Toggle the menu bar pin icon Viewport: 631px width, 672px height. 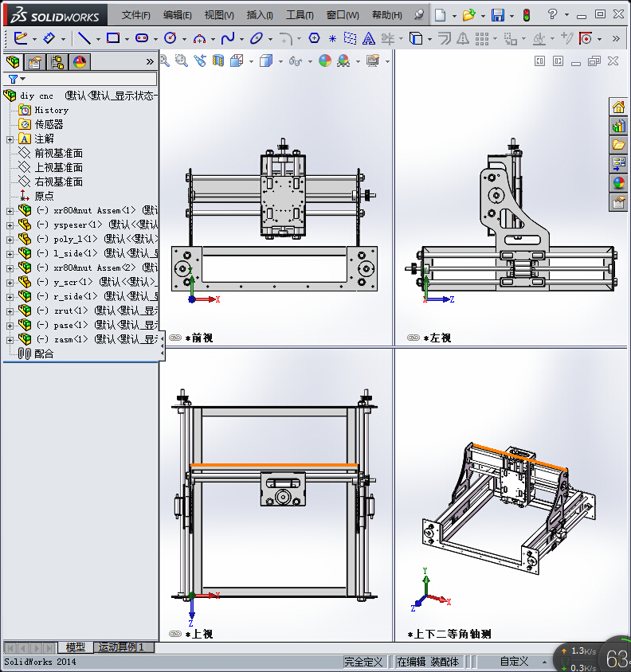419,15
